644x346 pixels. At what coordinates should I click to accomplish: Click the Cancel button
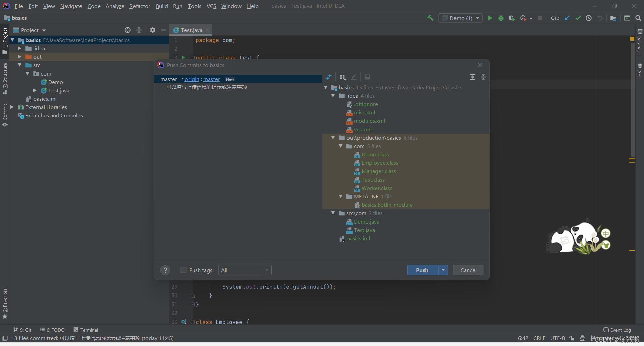click(468, 270)
